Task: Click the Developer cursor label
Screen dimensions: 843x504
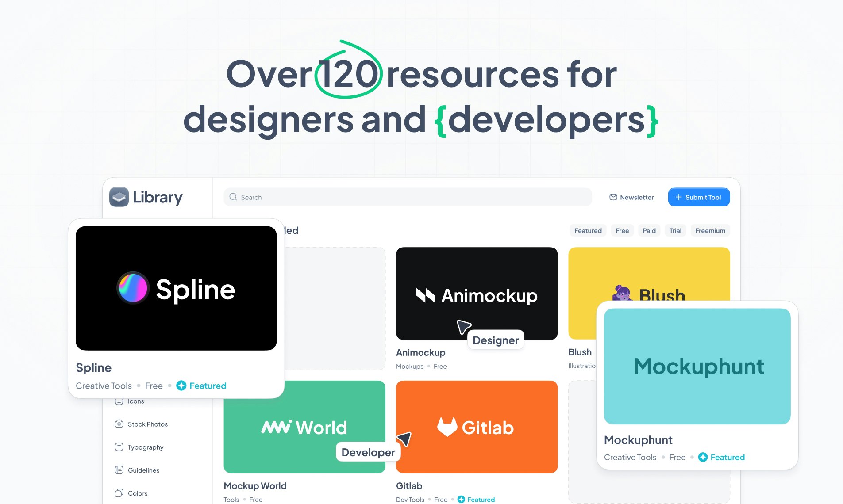Action: point(368,452)
